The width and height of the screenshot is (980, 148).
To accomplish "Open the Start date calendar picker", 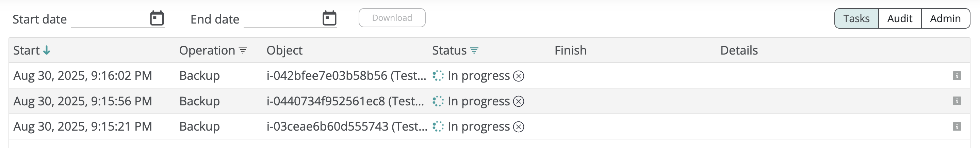I will (x=157, y=18).
